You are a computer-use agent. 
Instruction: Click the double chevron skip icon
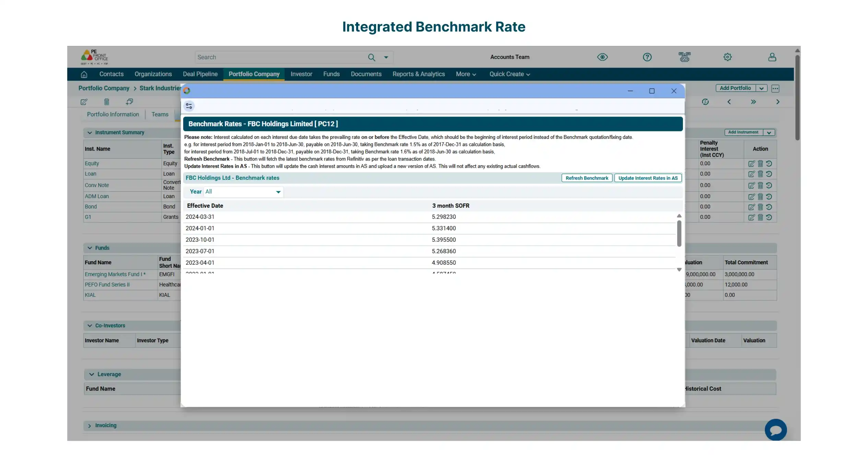click(x=753, y=102)
